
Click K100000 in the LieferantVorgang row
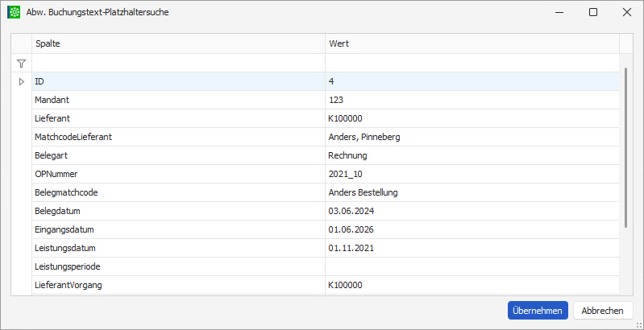tap(346, 285)
